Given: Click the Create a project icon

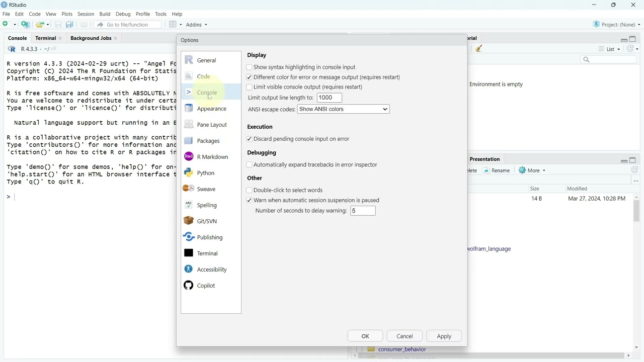Looking at the screenshot, I should click(25, 25).
